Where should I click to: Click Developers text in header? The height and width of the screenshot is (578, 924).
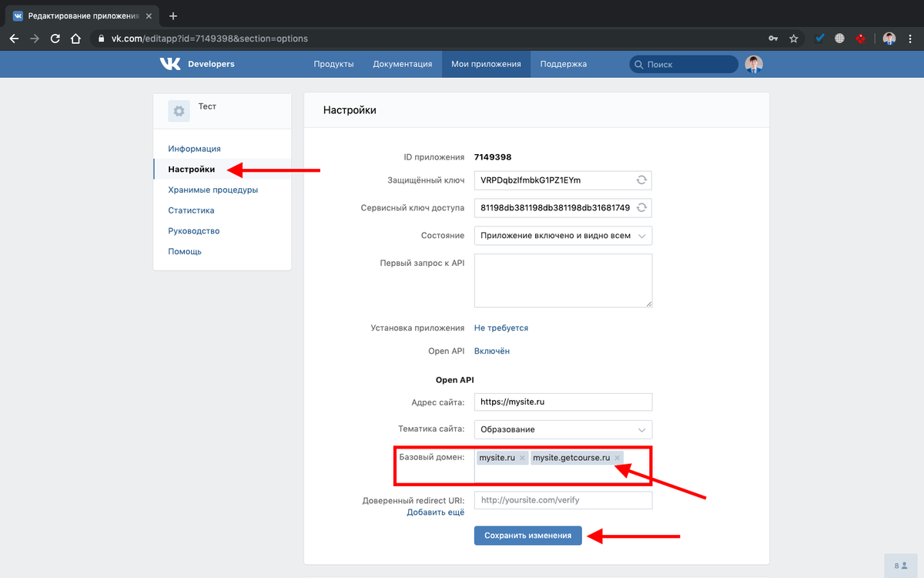click(211, 64)
